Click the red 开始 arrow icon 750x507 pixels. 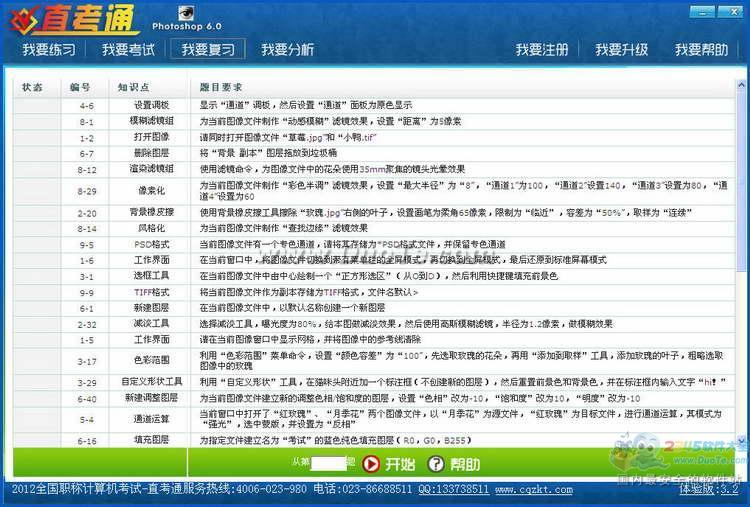pos(371,463)
